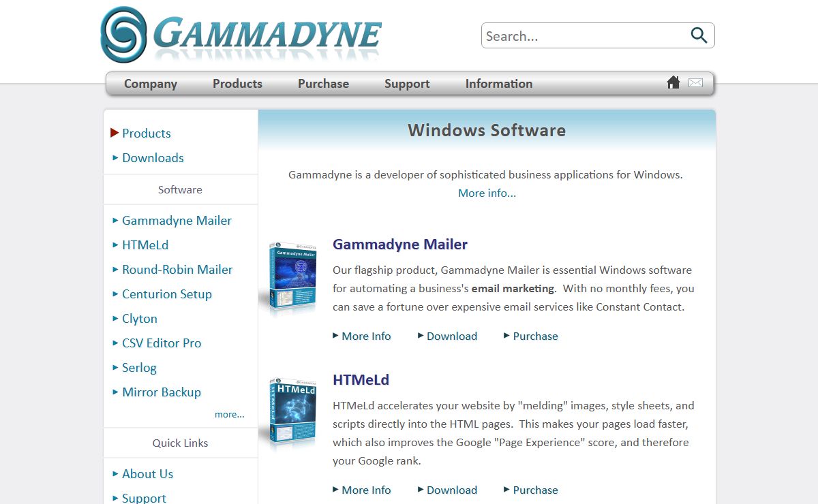The height and width of the screenshot is (504, 818).
Task: Open the Information menu
Action: click(x=499, y=84)
